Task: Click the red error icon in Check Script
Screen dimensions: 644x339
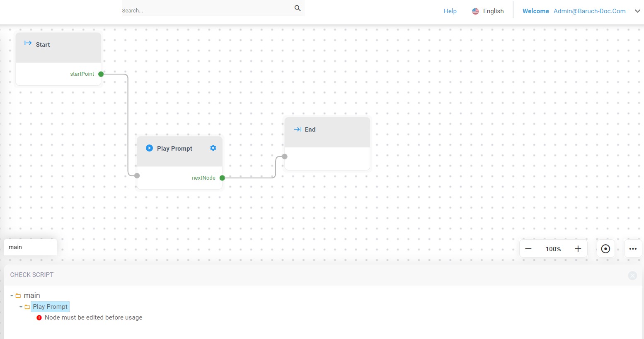Action: tap(39, 318)
